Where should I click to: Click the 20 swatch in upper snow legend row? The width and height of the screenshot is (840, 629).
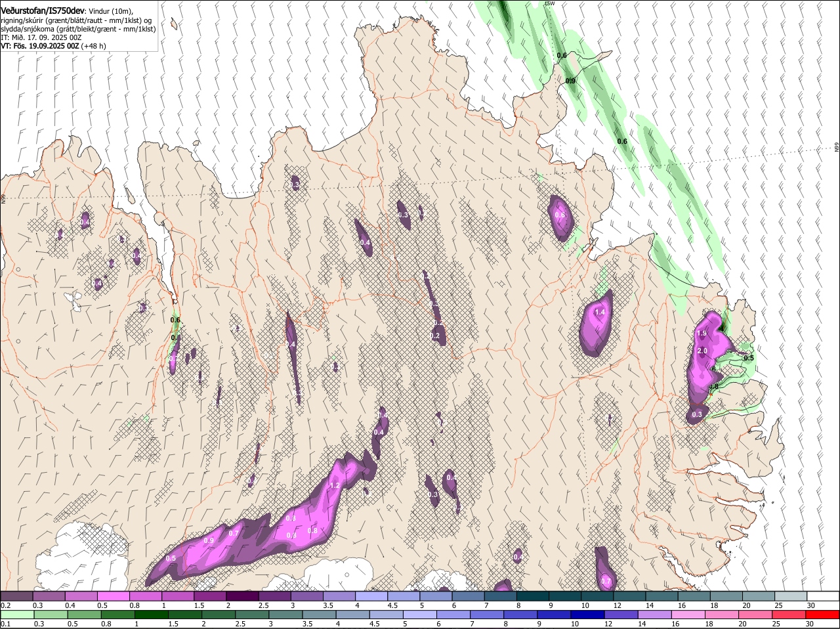tap(759, 596)
